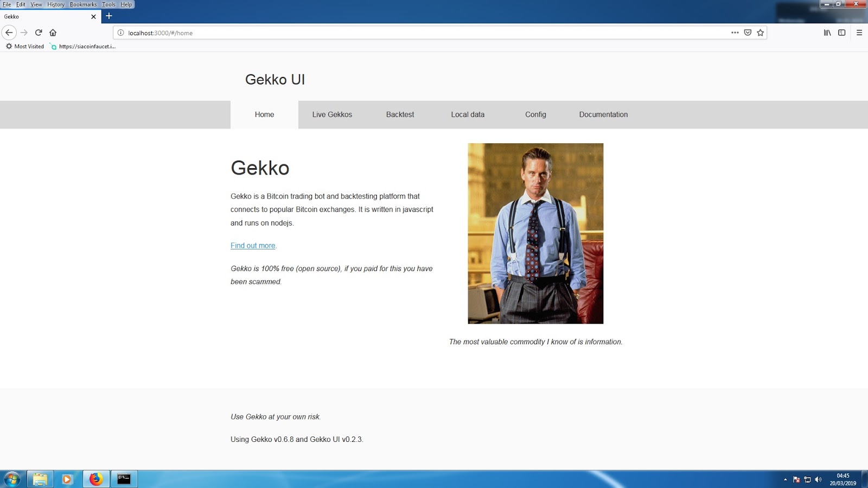Open a new browser tab

pyautogui.click(x=108, y=16)
